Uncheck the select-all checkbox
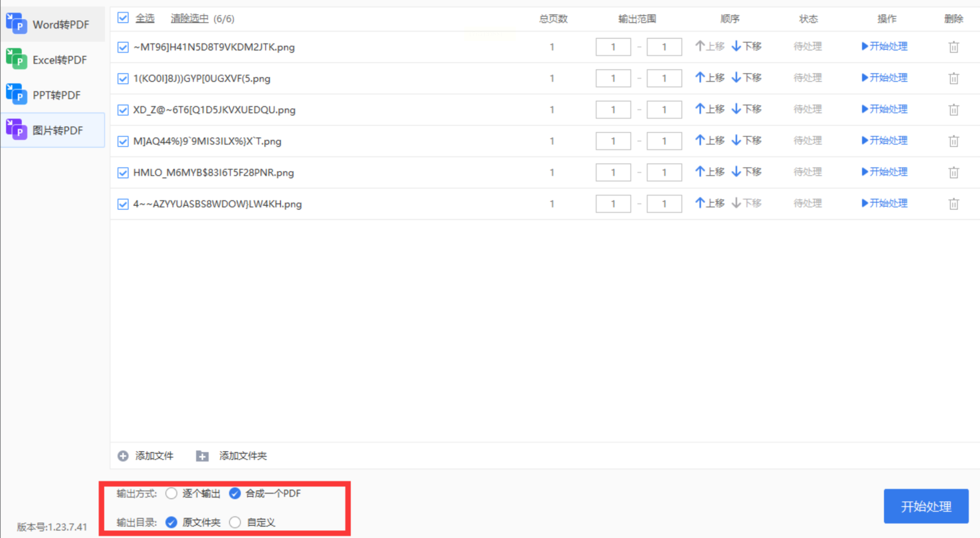 pyautogui.click(x=123, y=18)
